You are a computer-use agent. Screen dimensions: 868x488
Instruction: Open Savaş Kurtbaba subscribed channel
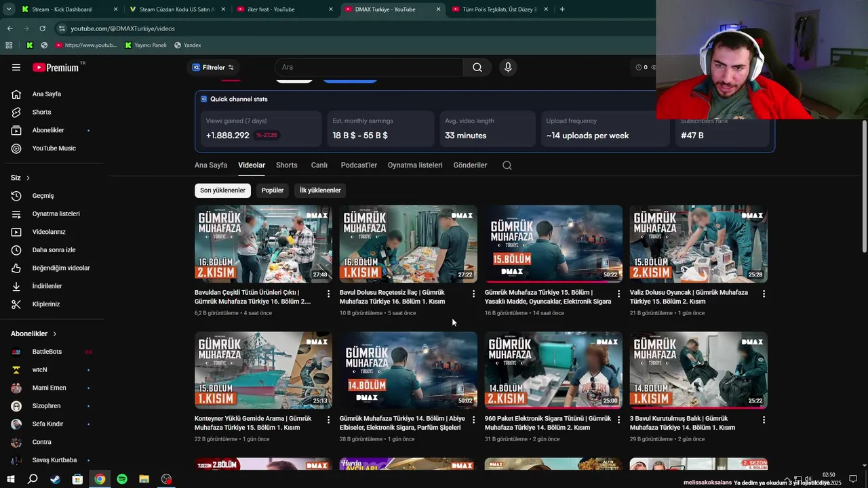(x=53, y=460)
